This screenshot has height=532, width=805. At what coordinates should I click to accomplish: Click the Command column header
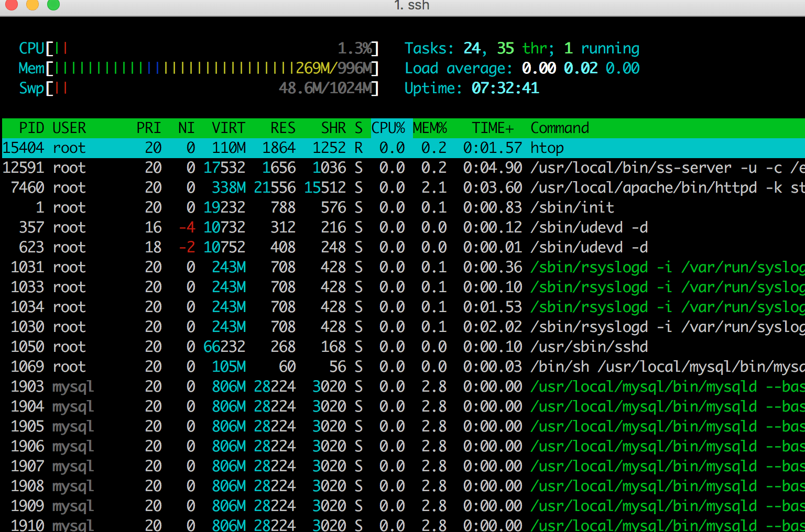560,128
